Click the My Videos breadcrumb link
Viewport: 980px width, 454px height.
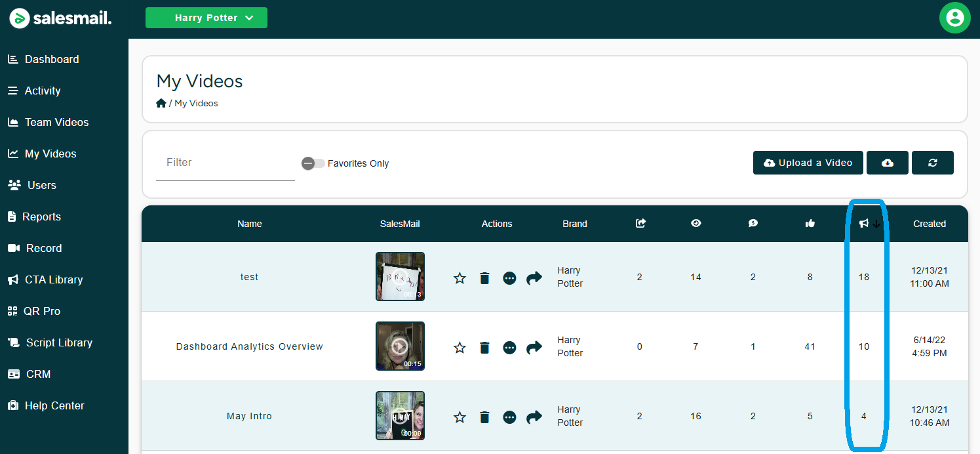pos(196,103)
